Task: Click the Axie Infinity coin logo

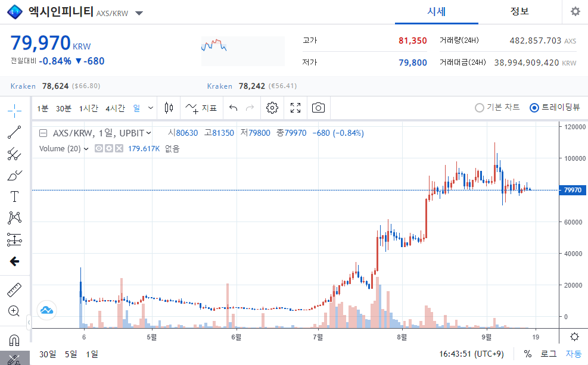Action: tap(15, 12)
